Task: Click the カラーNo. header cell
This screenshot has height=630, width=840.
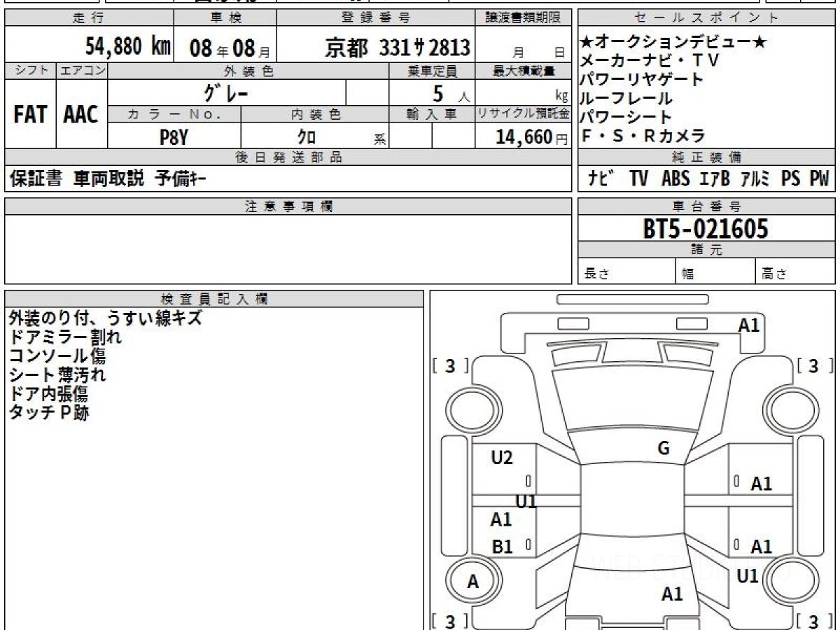Action: pos(174,114)
